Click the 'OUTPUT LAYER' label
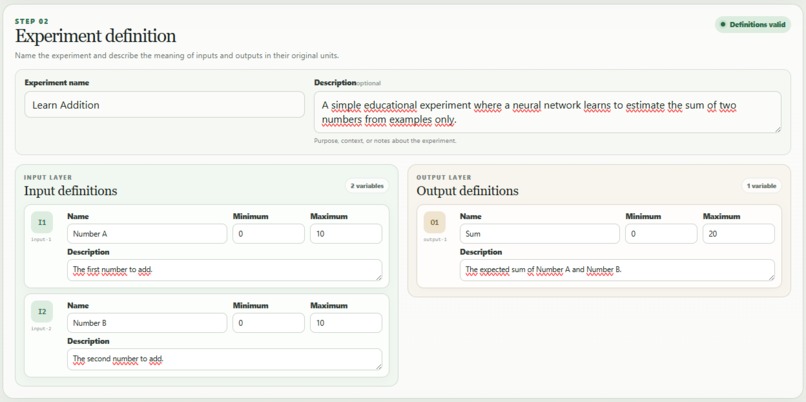The image size is (806, 402). pyautogui.click(x=444, y=177)
